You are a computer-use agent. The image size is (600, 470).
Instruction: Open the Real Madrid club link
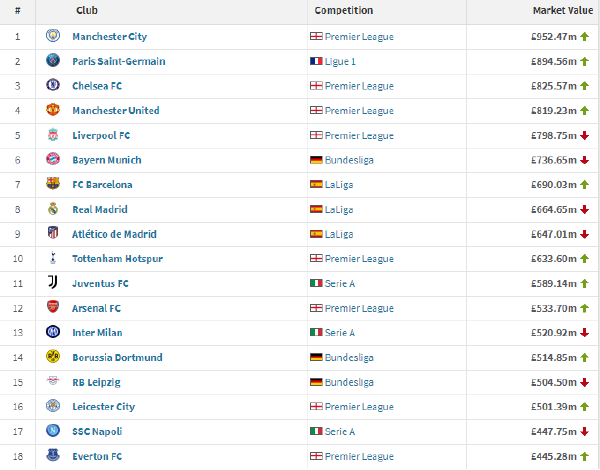pyautogui.click(x=100, y=209)
